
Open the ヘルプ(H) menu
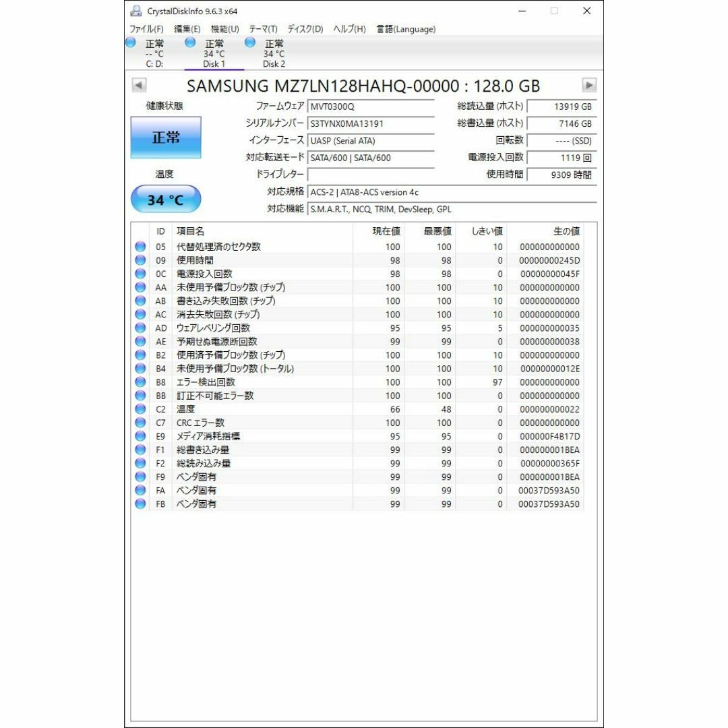coord(349,29)
